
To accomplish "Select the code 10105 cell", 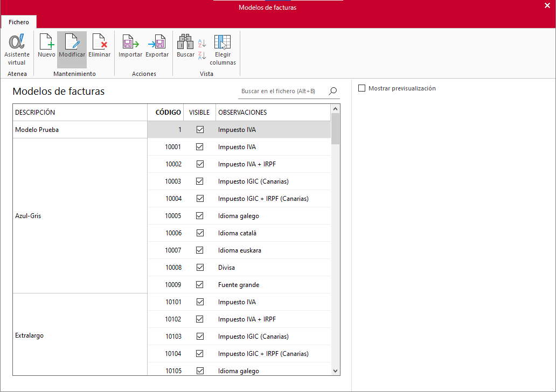I will pyautogui.click(x=165, y=369).
